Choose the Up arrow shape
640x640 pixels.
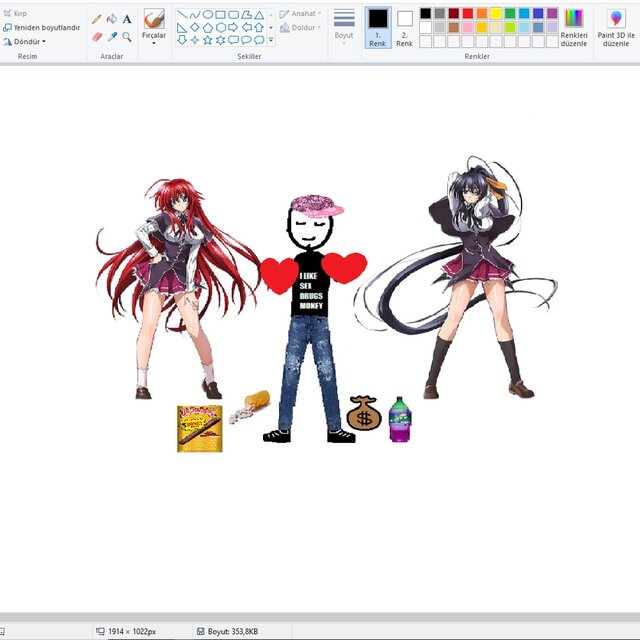point(259,28)
